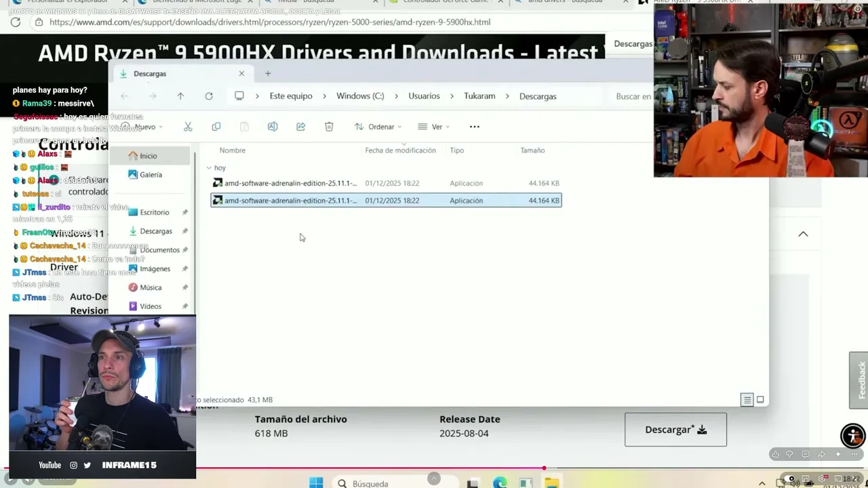Collapse the 'hoy' file group

(x=209, y=168)
